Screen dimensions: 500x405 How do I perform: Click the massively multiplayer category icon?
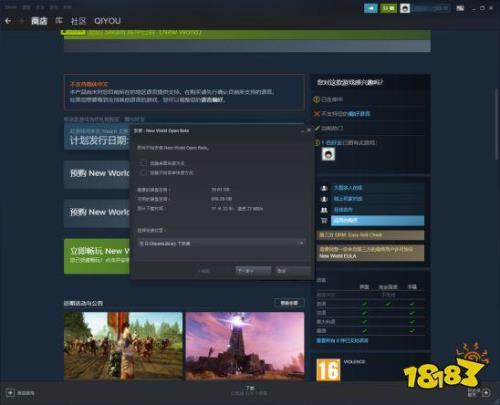point(324,188)
